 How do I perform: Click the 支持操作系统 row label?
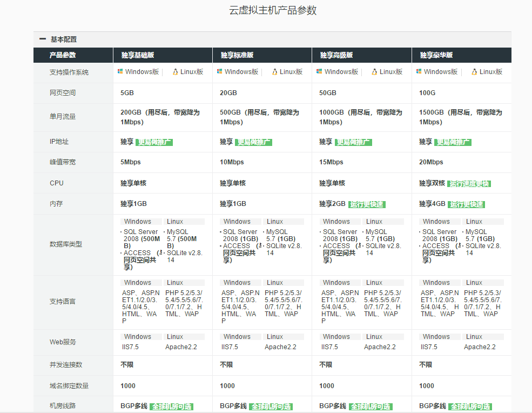click(x=69, y=72)
